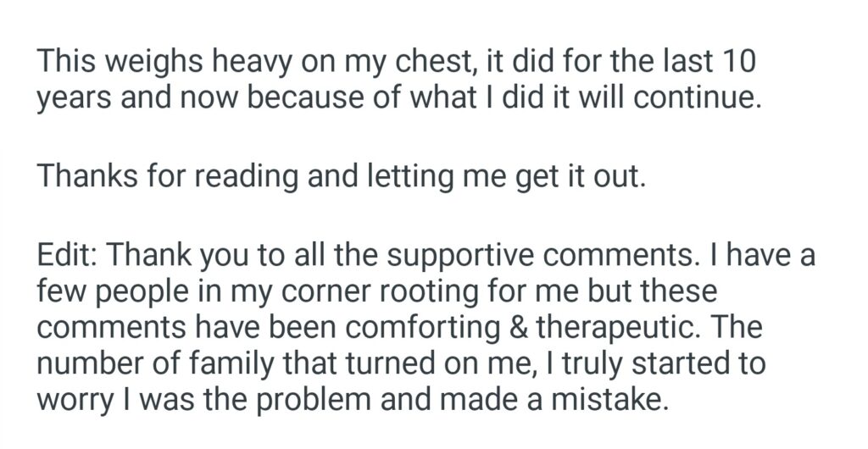This screenshot has height=449, width=868.
Task: Click the "Edit:" label
Action: point(67,256)
